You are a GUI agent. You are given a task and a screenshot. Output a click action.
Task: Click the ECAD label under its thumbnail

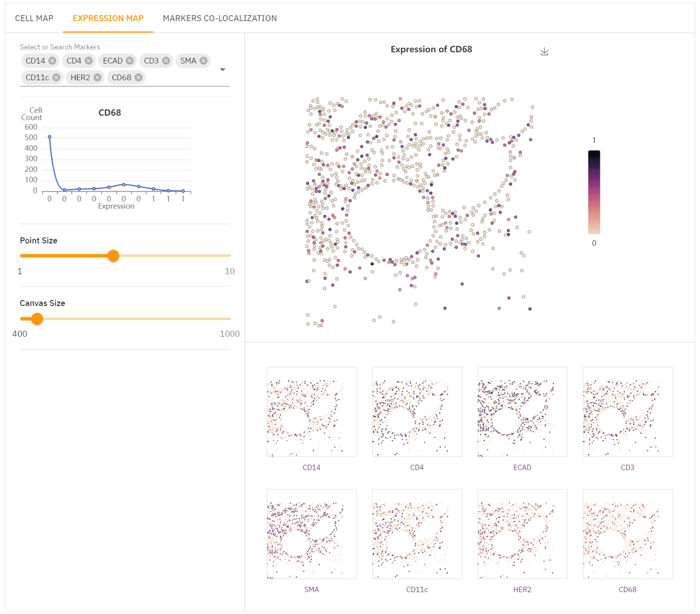522,467
